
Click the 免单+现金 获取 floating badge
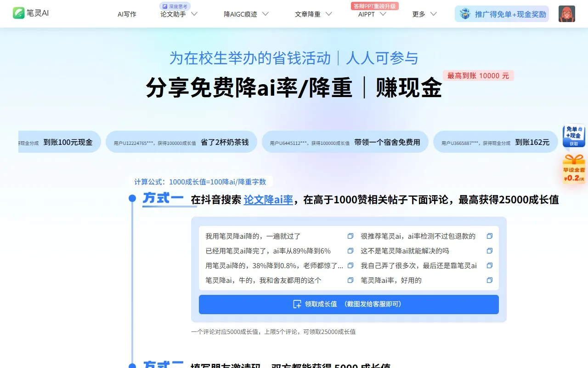point(574,137)
